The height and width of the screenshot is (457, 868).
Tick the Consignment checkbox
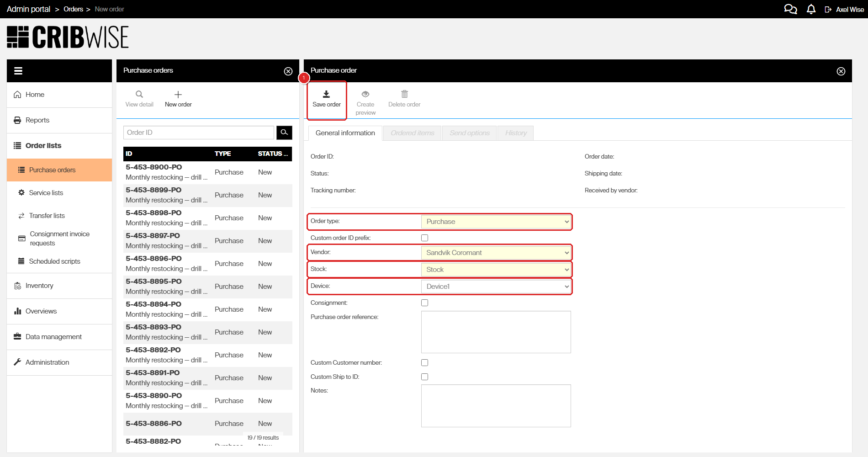425,303
